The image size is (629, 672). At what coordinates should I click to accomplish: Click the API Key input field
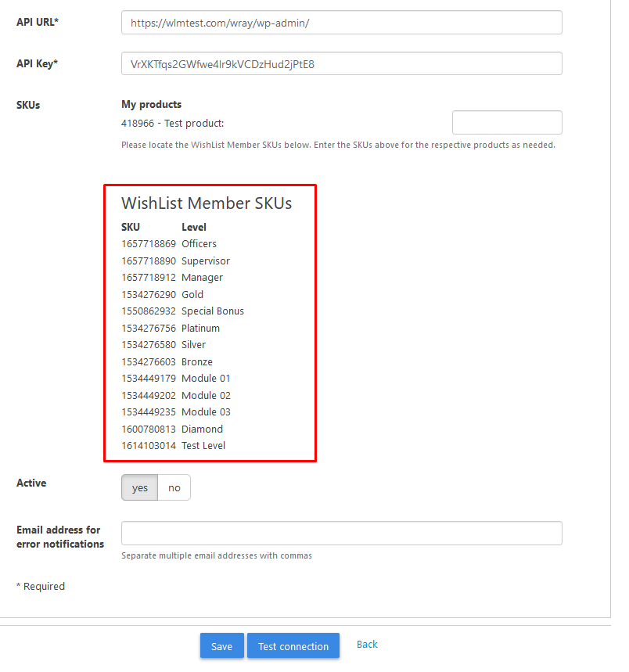pos(342,63)
